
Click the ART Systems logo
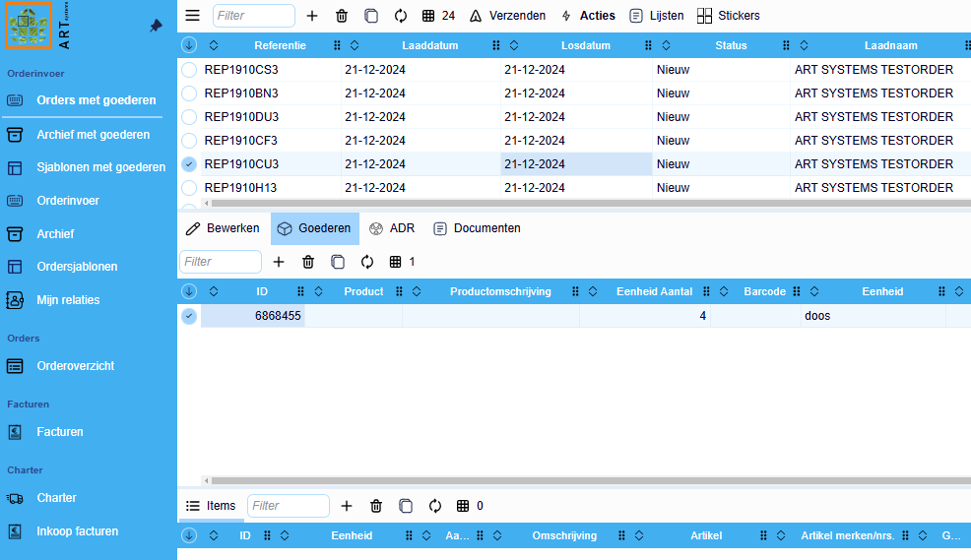pos(30,26)
